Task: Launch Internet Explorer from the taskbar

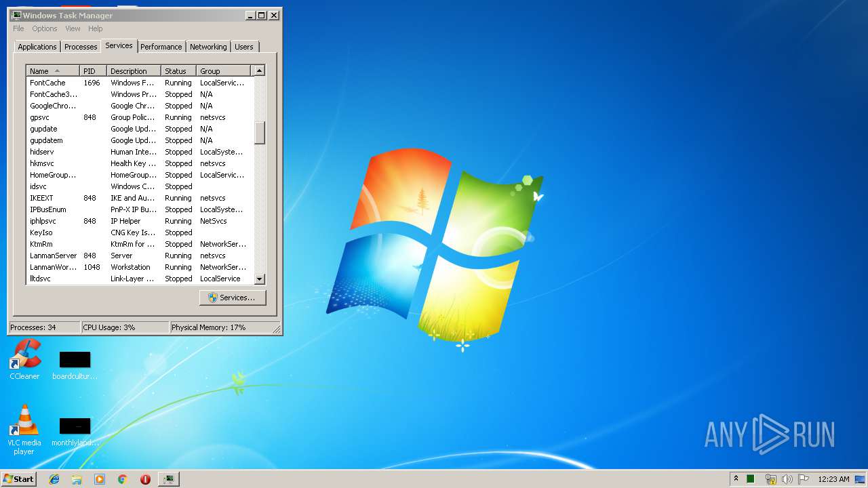Action: 54,479
